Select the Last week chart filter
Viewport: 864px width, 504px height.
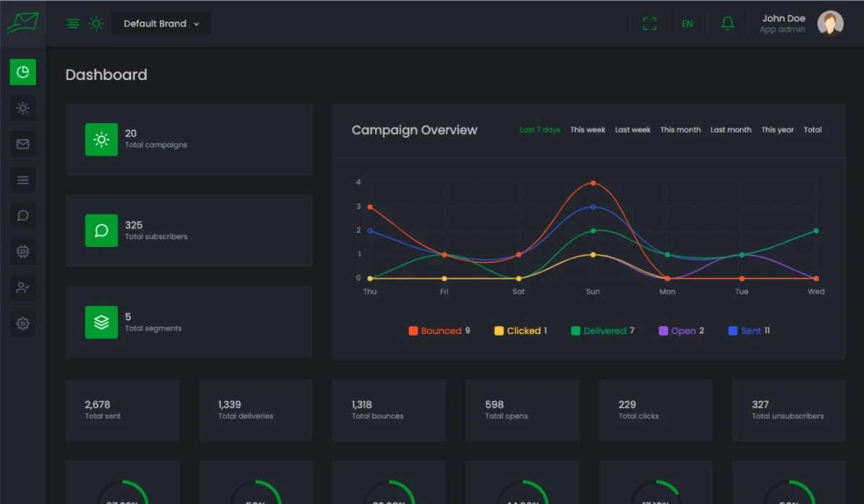[x=632, y=130]
